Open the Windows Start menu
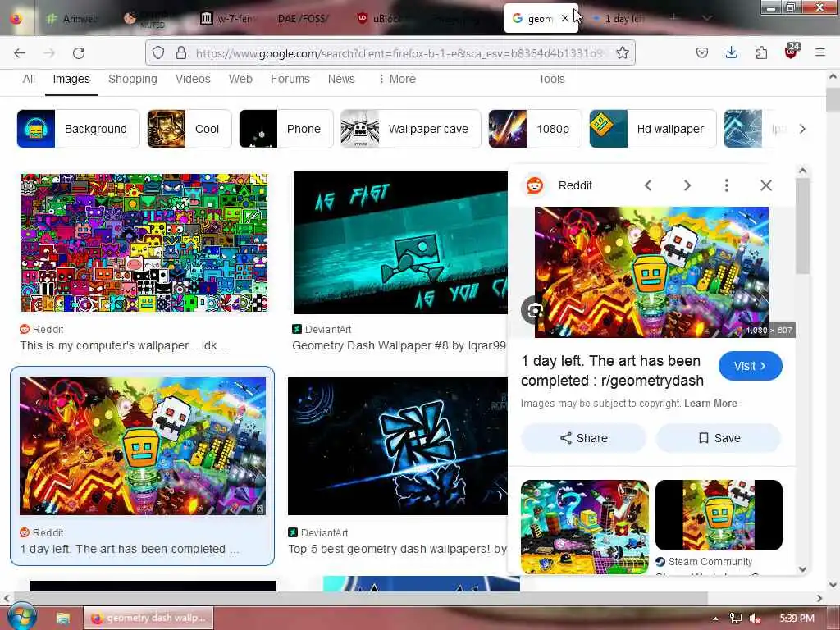This screenshot has width=840, height=630. point(21,617)
